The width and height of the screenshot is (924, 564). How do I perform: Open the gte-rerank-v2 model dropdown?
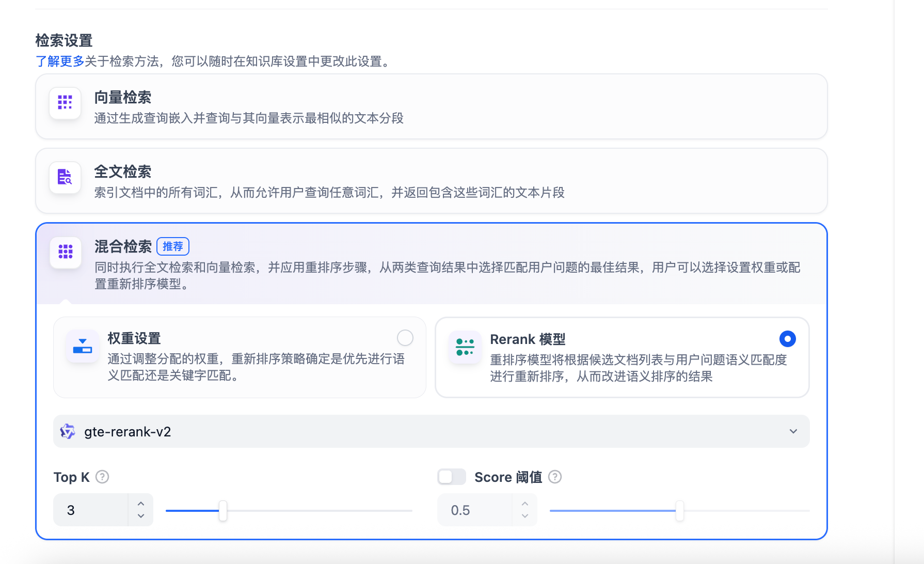pos(432,431)
